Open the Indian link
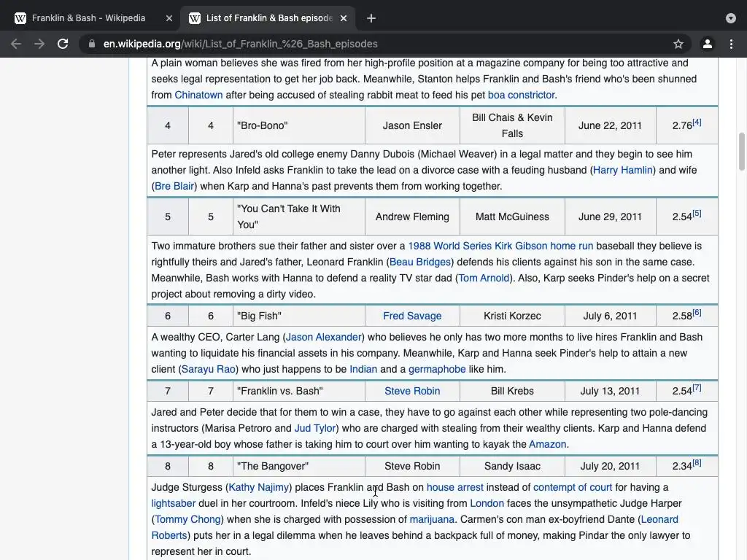 click(x=363, y=369)
